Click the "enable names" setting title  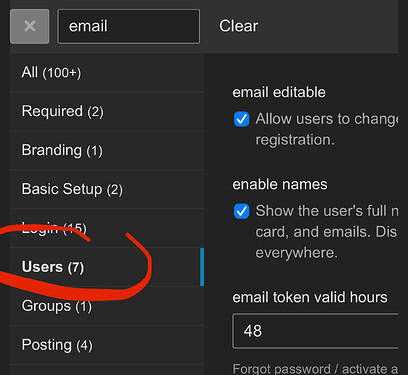coord(280,184)
